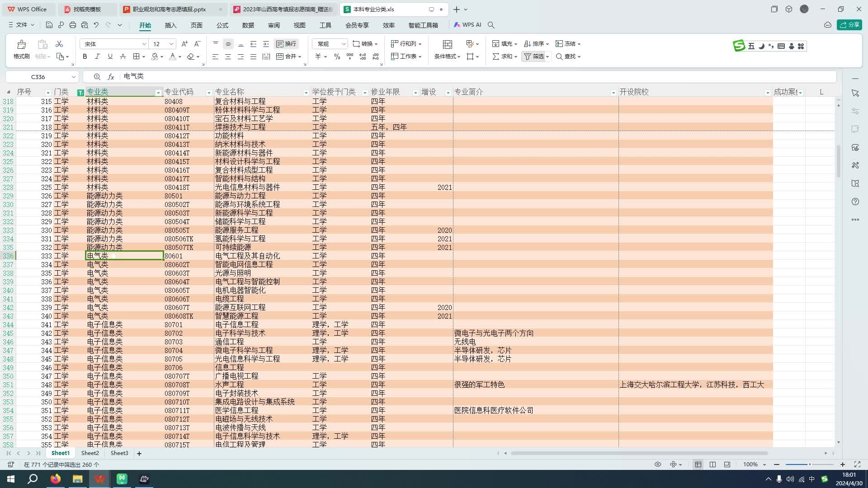
Task: Apply bold formatting to the cell
Action: pyautogui.click(x=85, y=56)
